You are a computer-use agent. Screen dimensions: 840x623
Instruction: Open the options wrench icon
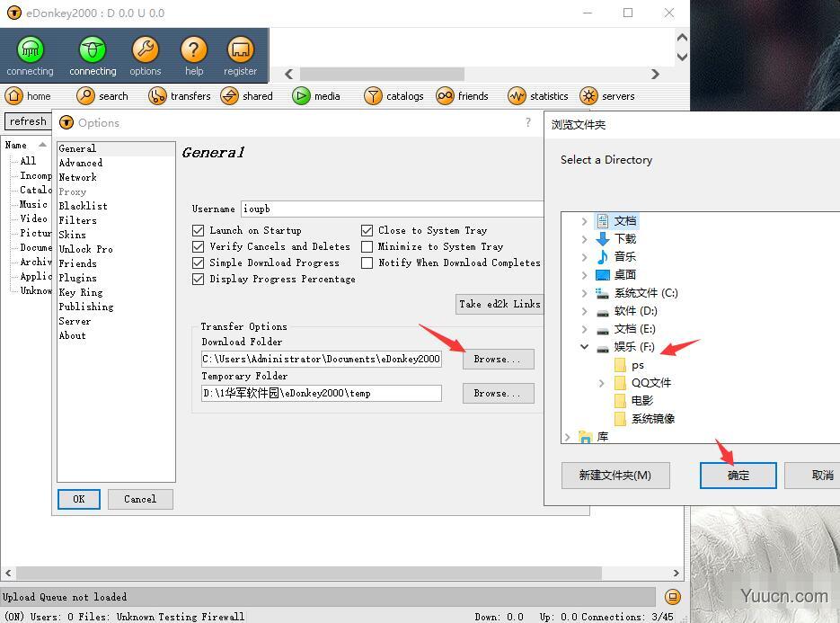click(146, 49)
